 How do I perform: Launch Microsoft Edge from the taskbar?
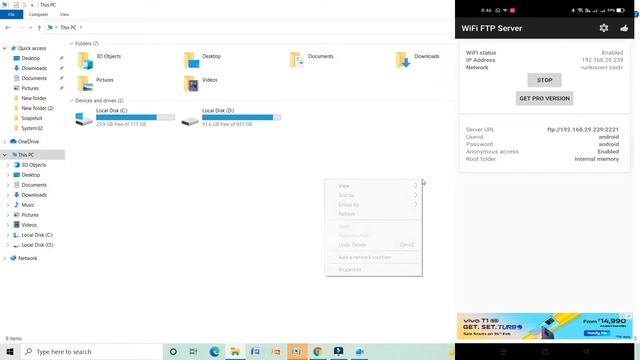click(214, 351)
